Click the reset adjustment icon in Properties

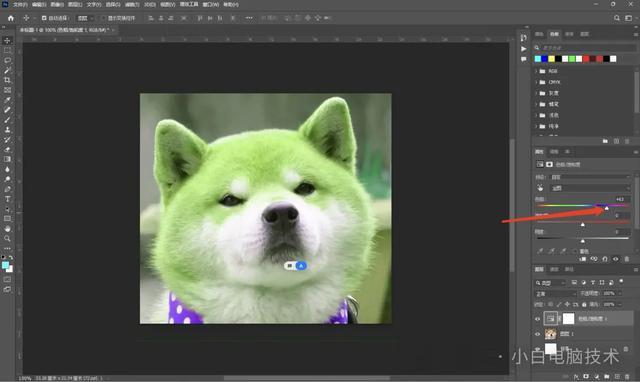605,259
